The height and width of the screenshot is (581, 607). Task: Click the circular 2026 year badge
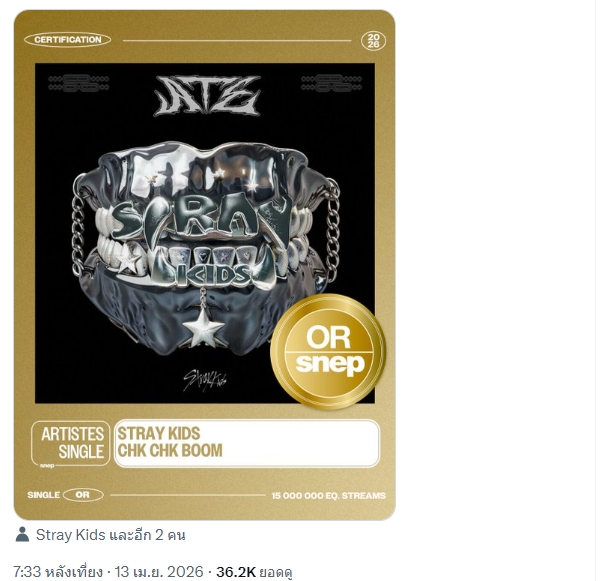pyautogui.click(x=373, y=40)
